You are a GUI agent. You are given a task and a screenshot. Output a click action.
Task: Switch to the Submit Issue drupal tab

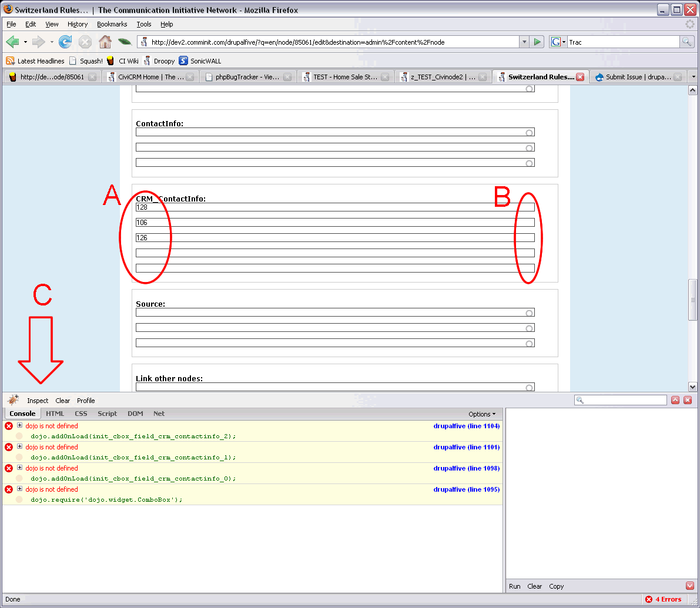click(638, 77)
